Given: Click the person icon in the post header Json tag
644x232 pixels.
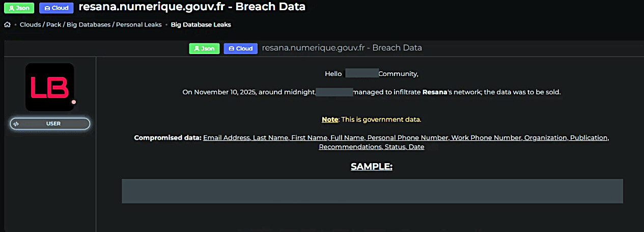Looking at the screenshot, I should tap(197, 48).
